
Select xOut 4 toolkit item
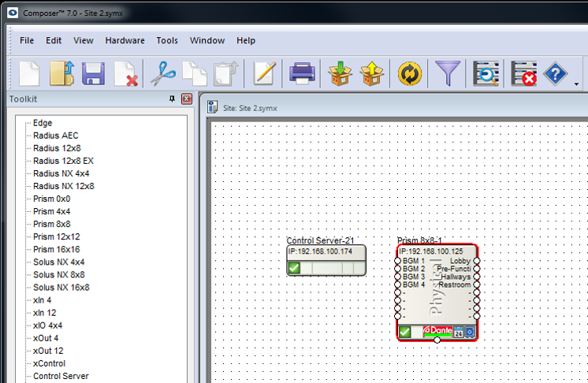point(46,338)
